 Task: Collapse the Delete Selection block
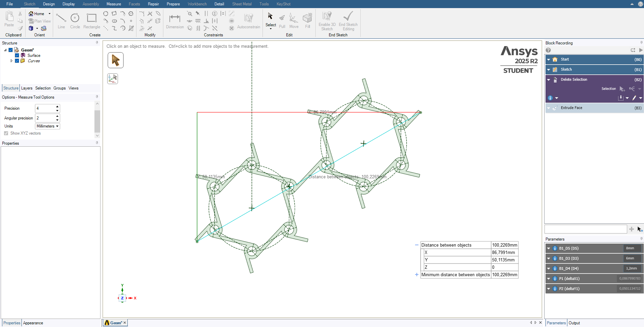pyautogui.click(x=549, y=80)
